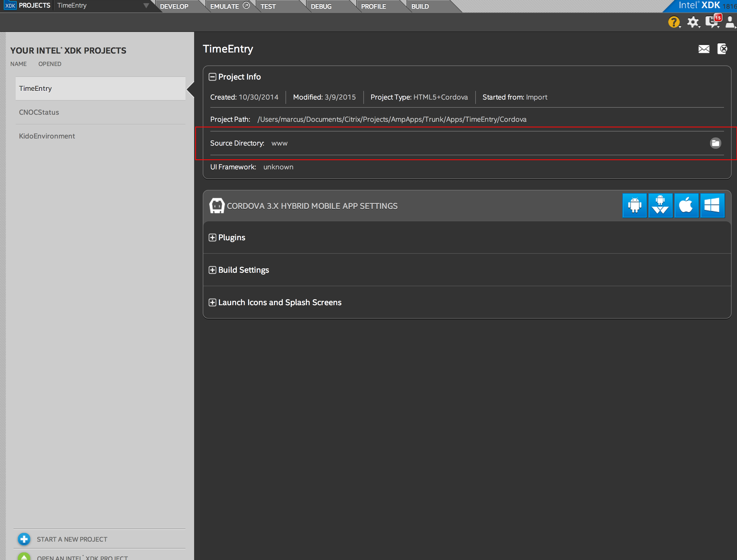The image size is (737, 560).
Task: Toggle the Android build target icon
Action: (x=634, y=205)
